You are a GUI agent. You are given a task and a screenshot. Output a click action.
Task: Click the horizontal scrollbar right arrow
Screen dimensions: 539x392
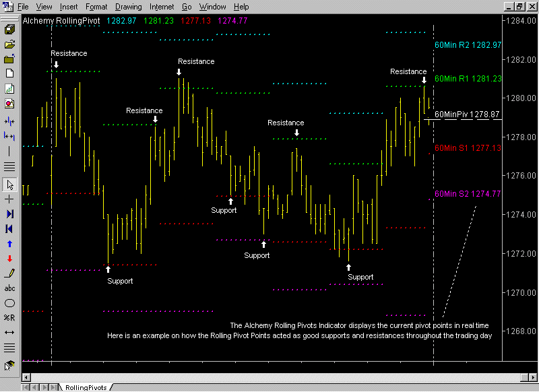pos(533,377)
